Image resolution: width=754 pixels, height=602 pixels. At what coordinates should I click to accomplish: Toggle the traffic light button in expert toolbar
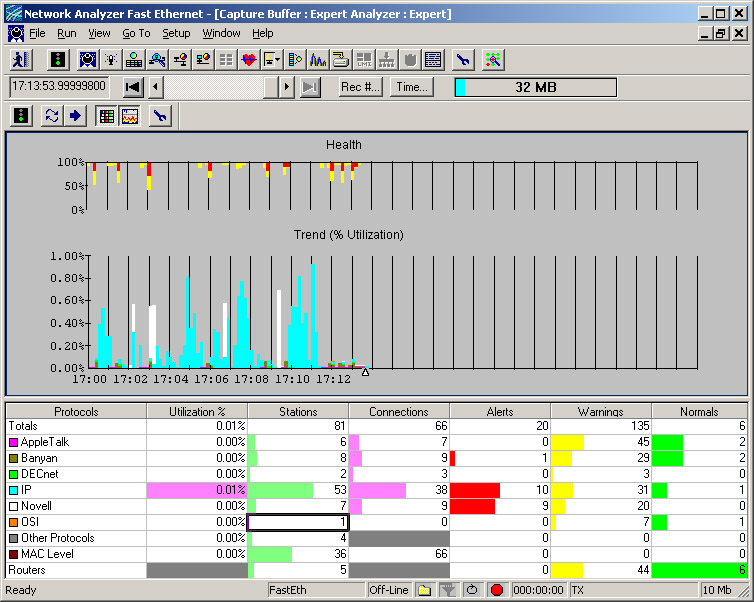pyautogui.click(x=20, y=116)
